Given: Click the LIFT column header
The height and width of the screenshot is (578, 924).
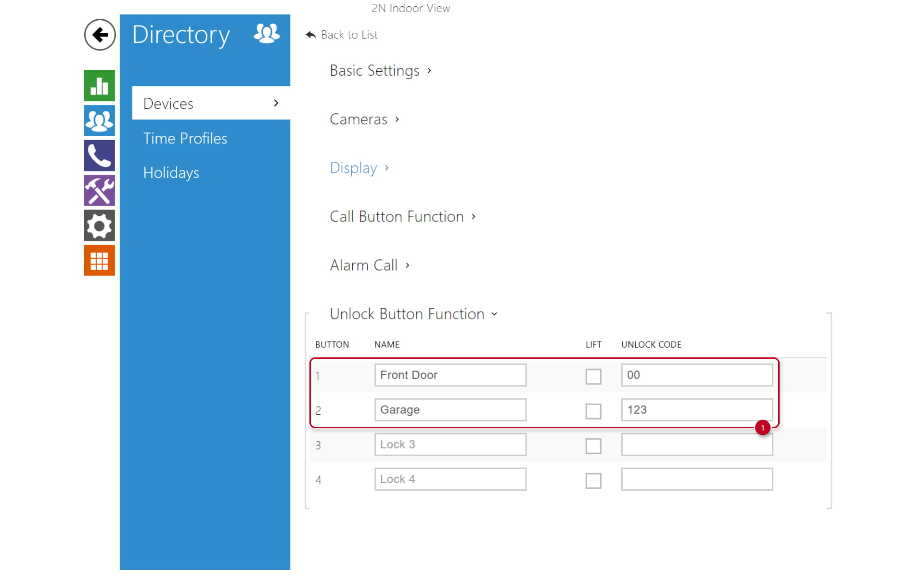Looking at the screenshot, I should (x=593, y=344).
